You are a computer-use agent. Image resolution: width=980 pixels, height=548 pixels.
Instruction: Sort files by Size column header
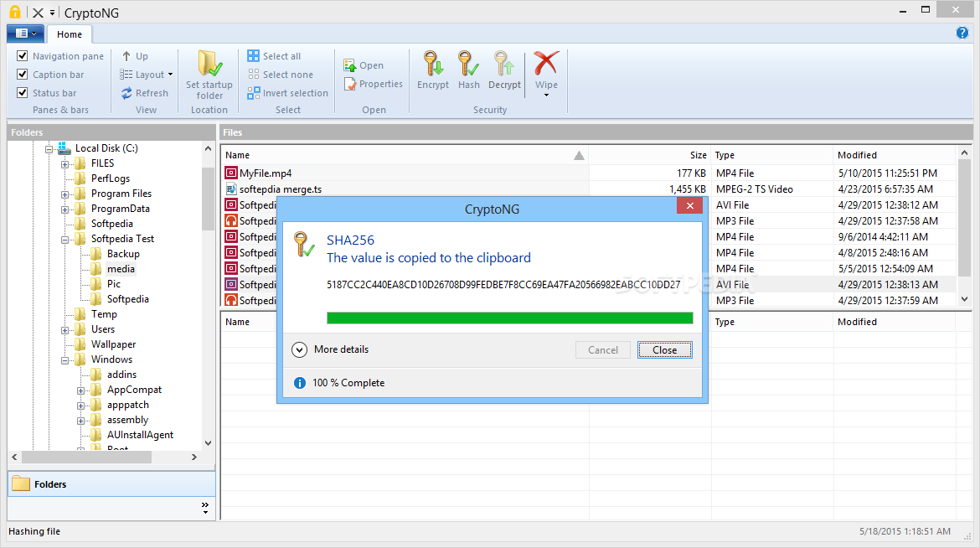pyautogui.click(x=649, y=154)
